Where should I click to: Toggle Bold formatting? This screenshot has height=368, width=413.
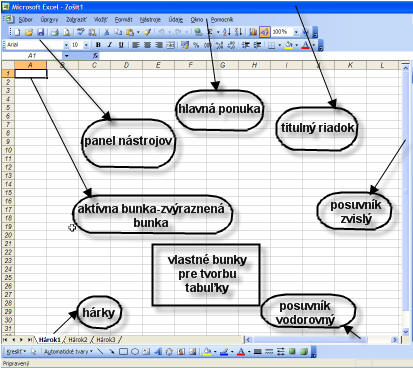click(98, 45)
